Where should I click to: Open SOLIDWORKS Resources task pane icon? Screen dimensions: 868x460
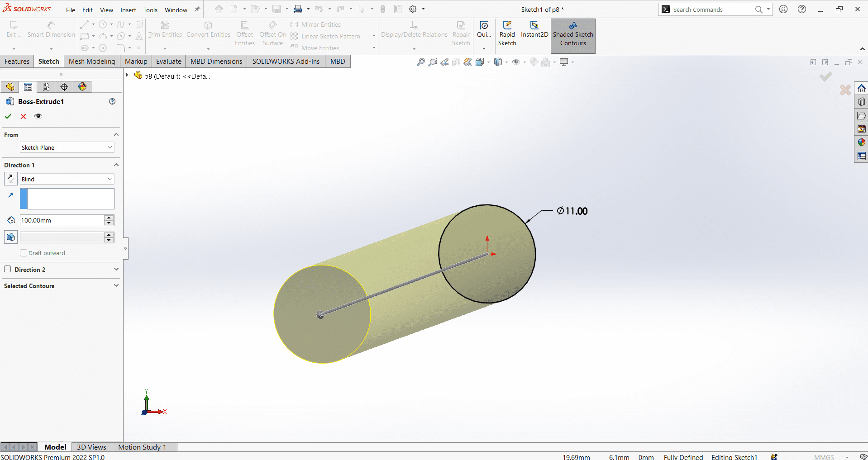click(861, 88)
